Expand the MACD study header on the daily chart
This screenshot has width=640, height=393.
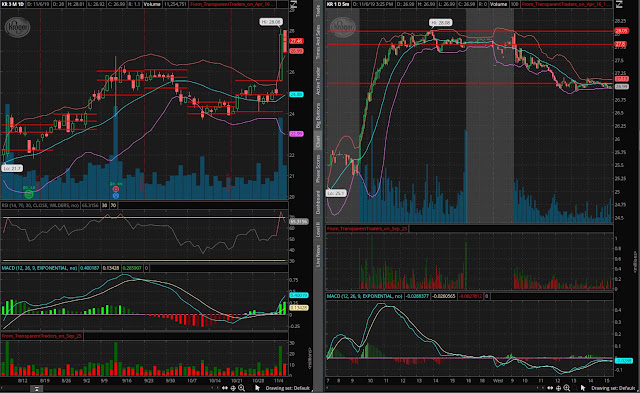pos(40,268)
